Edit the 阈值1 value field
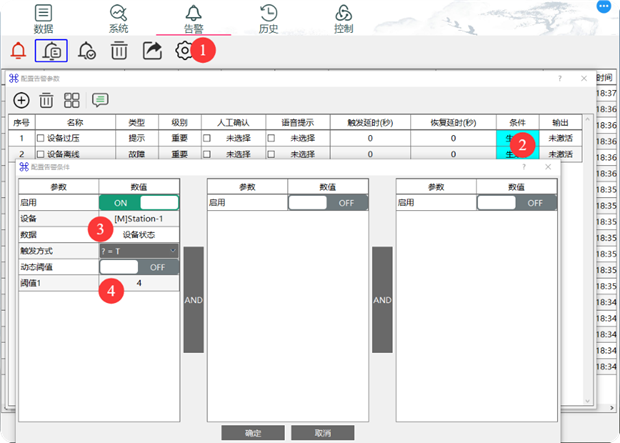This screenshot has height=443, width=620. (139, 283)
